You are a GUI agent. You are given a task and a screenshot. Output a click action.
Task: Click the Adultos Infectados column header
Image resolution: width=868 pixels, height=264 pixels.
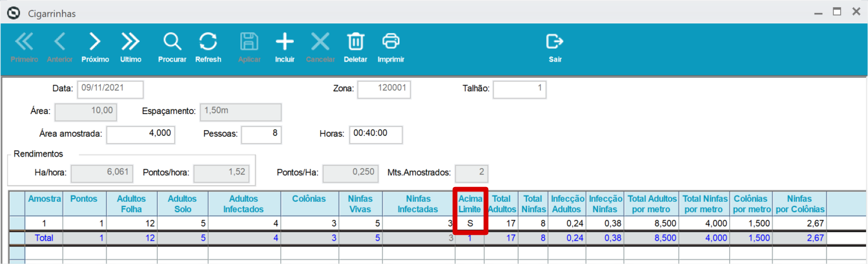click(x=244, y=203)
